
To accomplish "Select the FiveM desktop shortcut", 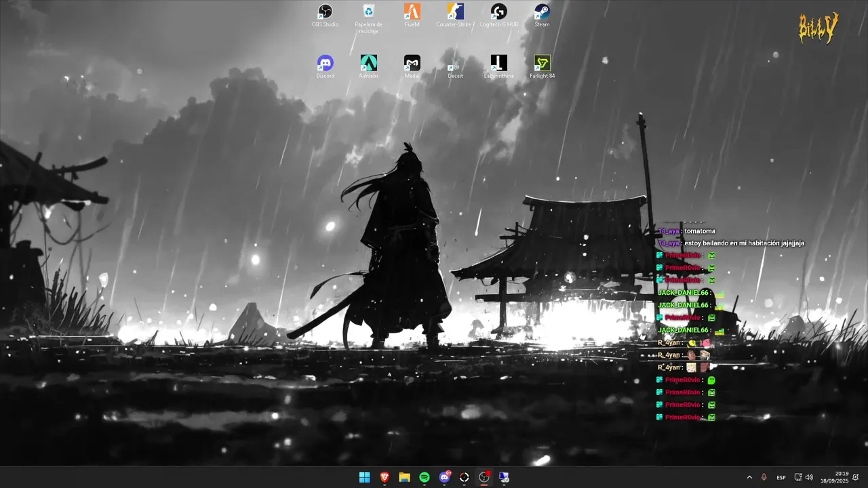I will point(412,16).
